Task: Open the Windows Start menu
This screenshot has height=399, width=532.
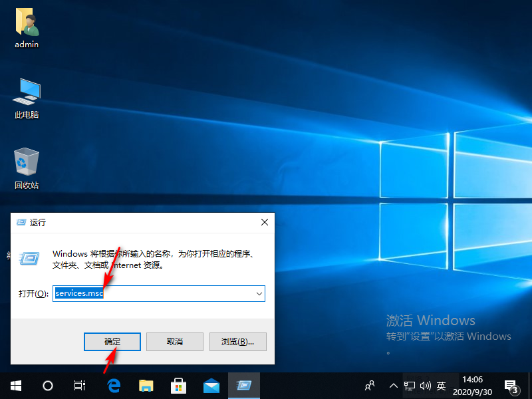Action: point(15,385)
